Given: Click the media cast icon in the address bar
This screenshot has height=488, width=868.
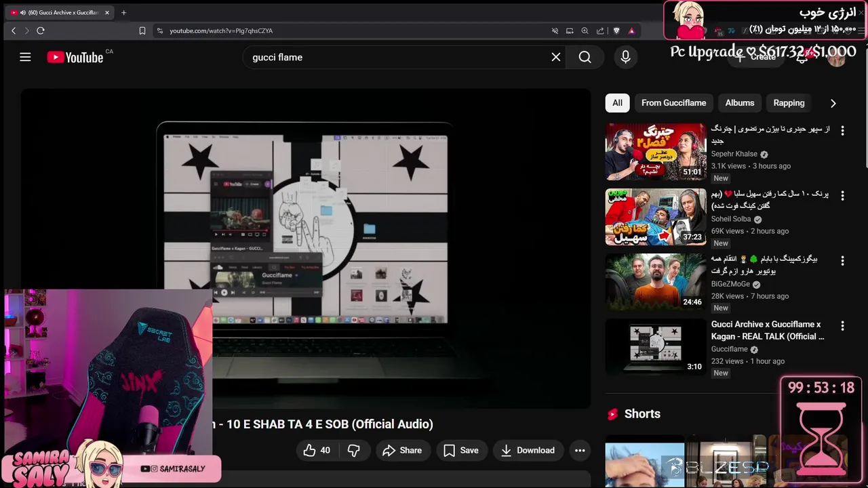Looking at the screenshot, I should [x=570, y=30].
